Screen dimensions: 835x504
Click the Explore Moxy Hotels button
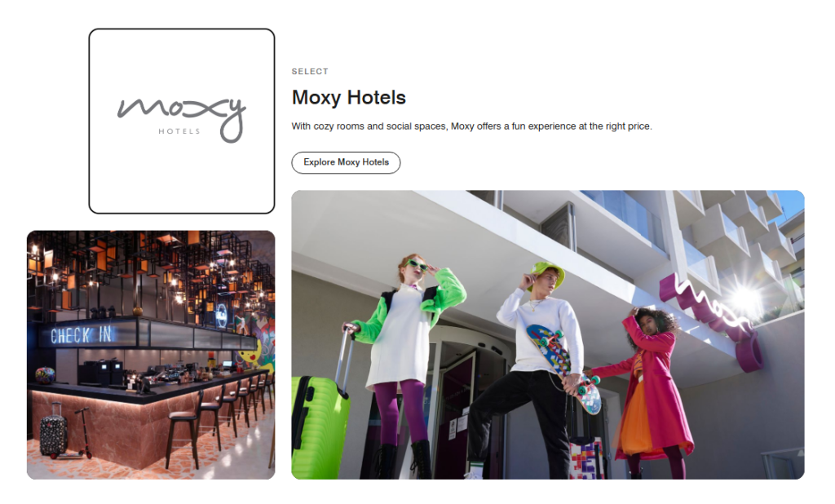pyautogui.click(x=346, y=162)
